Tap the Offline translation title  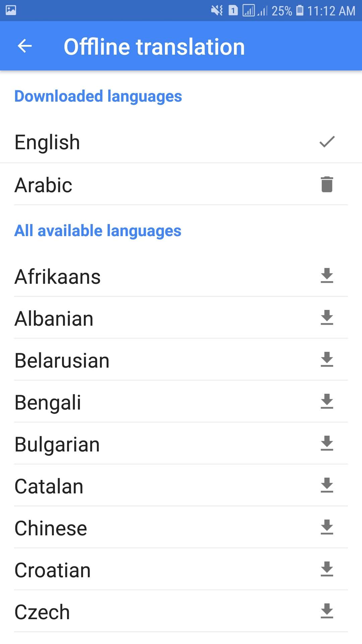tap(154, 47)
